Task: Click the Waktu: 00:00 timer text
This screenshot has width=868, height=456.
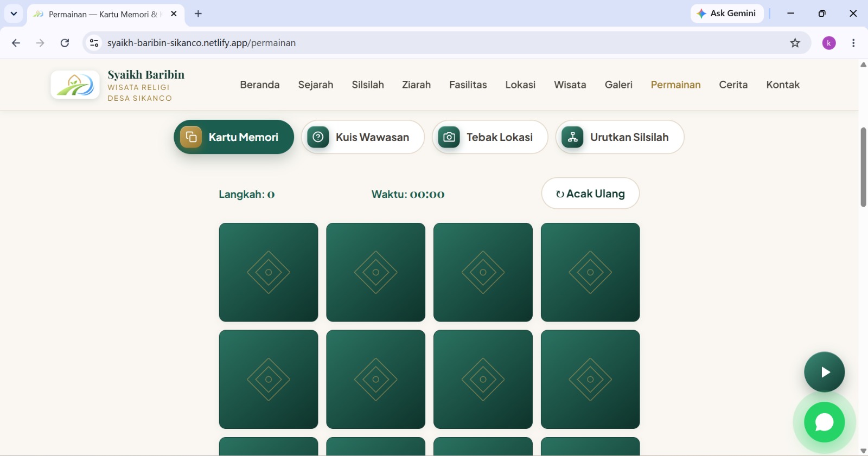Action: 408,194
